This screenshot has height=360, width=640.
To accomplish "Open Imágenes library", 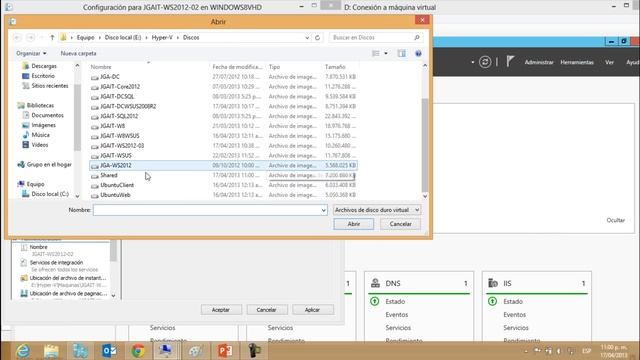I will coord(39,125).
